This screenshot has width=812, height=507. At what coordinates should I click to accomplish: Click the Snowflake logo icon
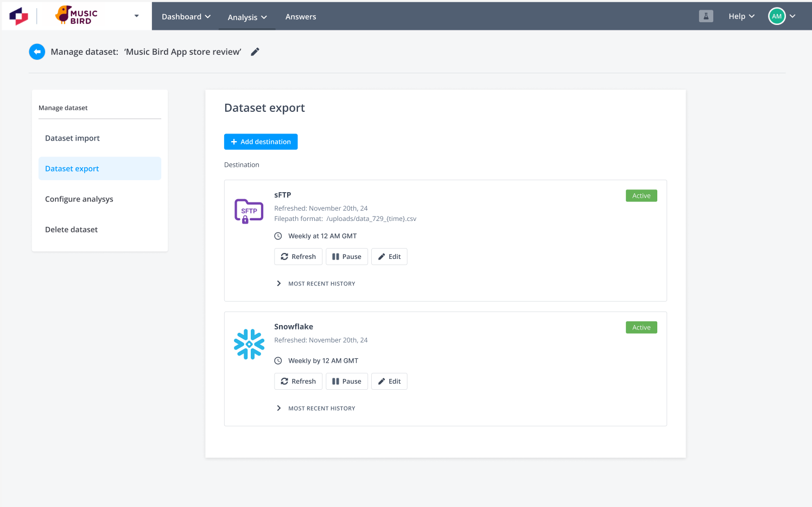tap(249, 344)
